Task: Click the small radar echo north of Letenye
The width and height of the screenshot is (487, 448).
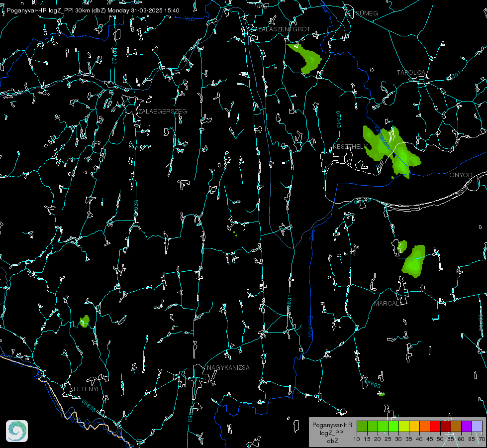Action: pos(85,321)
